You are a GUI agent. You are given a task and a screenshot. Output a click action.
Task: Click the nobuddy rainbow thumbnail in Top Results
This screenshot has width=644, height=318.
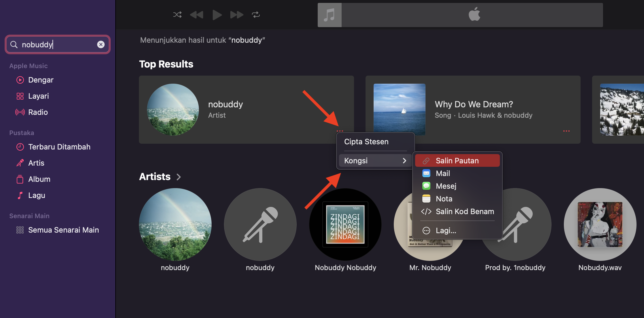tap(173, 110)
